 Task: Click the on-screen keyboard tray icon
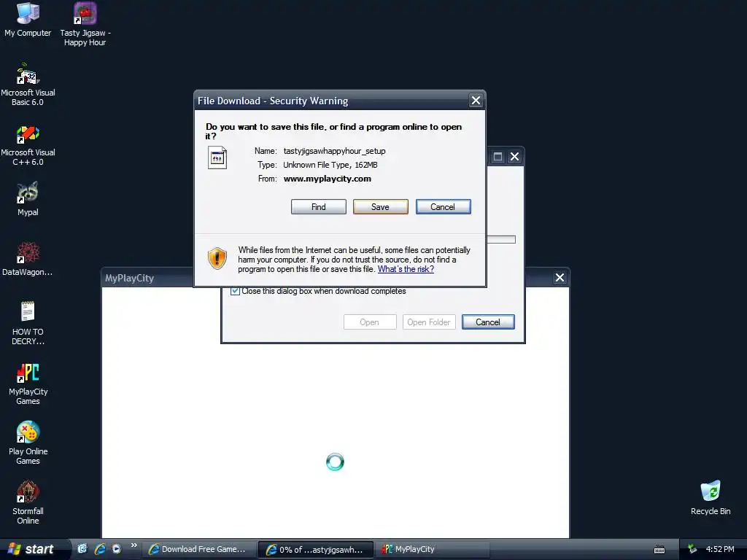pyautogui.click(x=659, y=550)
